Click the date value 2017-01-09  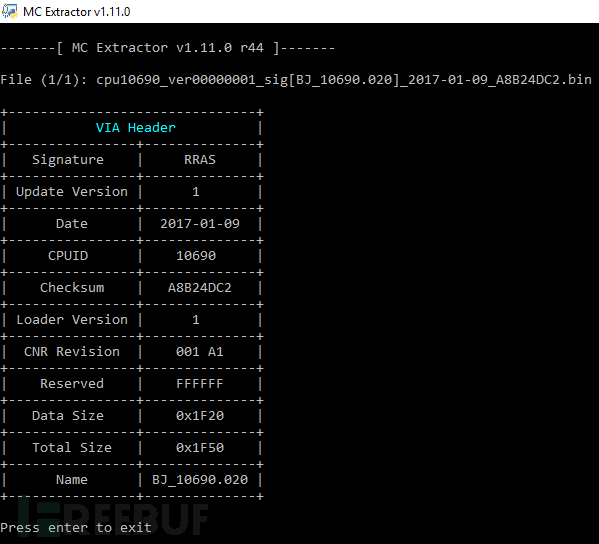coord(200,224)
